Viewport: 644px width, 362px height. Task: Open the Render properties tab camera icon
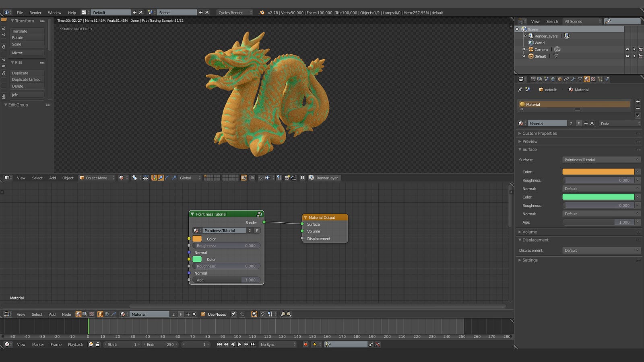tap(533, 79)
